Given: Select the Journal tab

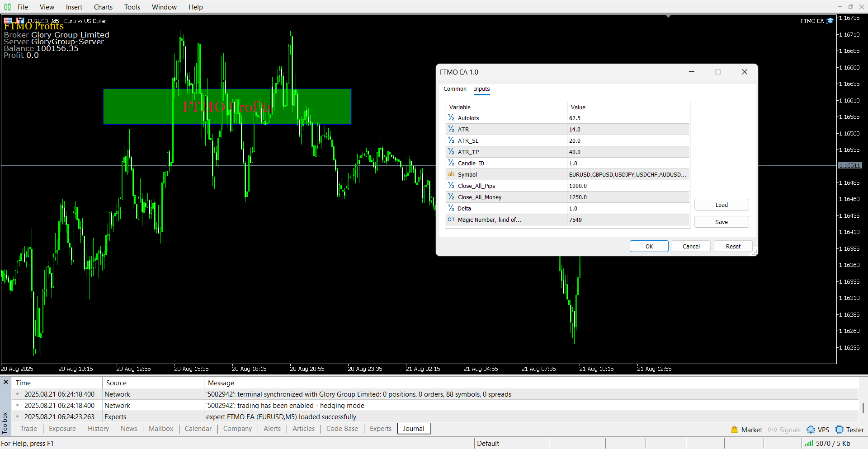Looking at the screenshot, I should [414, 429].
